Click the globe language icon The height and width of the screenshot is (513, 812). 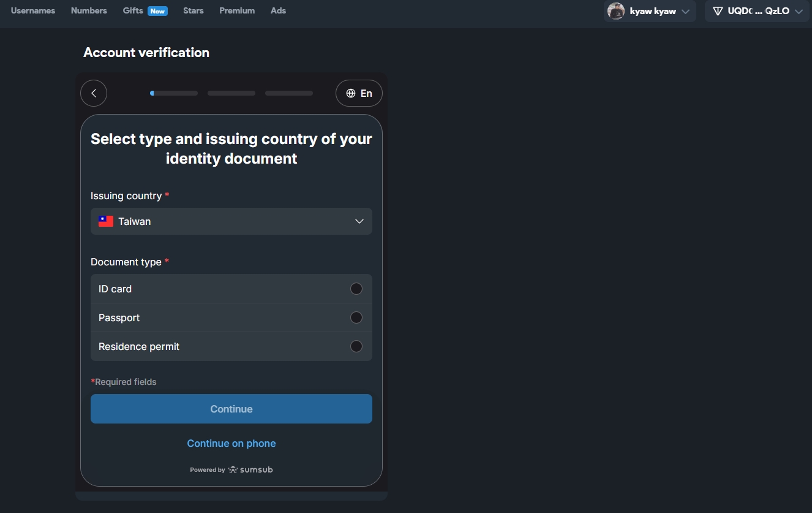point(351,93)
